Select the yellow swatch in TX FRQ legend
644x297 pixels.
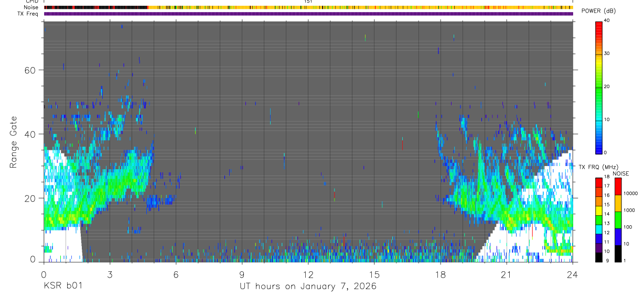coord(598,211)
